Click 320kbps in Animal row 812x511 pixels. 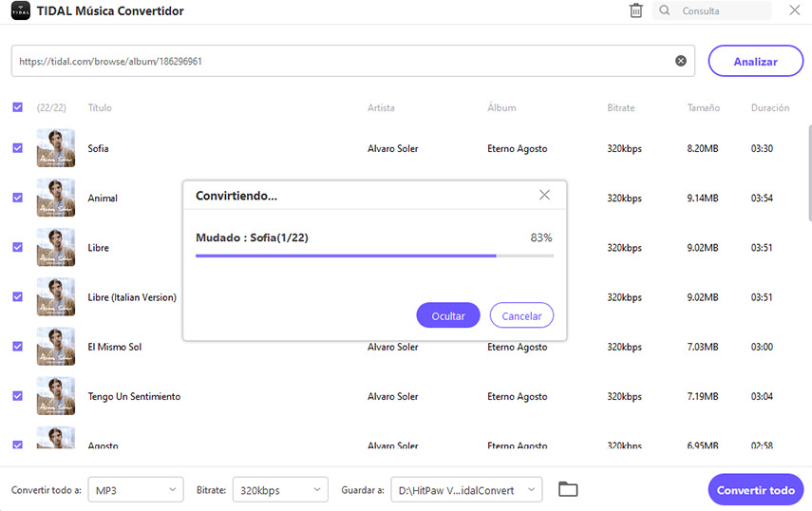[x=624, y=199]
